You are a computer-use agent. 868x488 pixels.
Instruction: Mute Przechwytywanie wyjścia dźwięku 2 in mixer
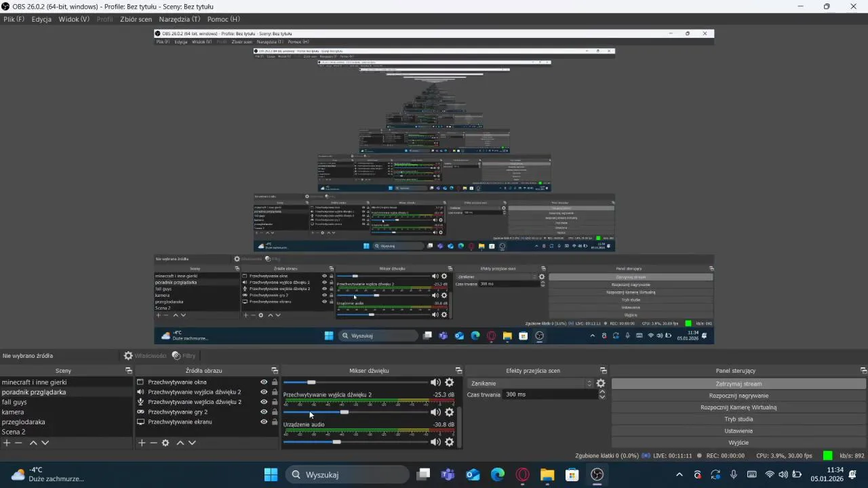(435, 412)
